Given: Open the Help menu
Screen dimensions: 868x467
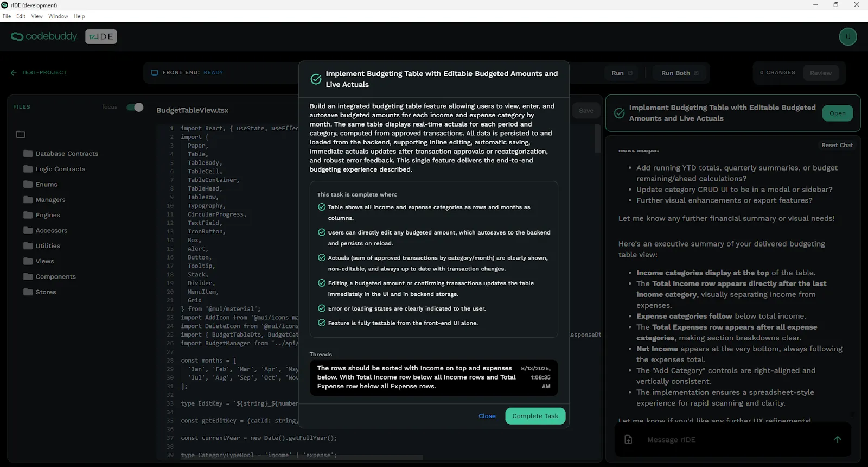Looking at the screenshot, I should [x=79, y=16].
